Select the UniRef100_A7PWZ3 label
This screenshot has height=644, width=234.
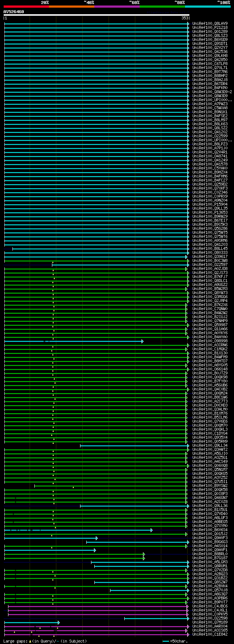[210, 104]
